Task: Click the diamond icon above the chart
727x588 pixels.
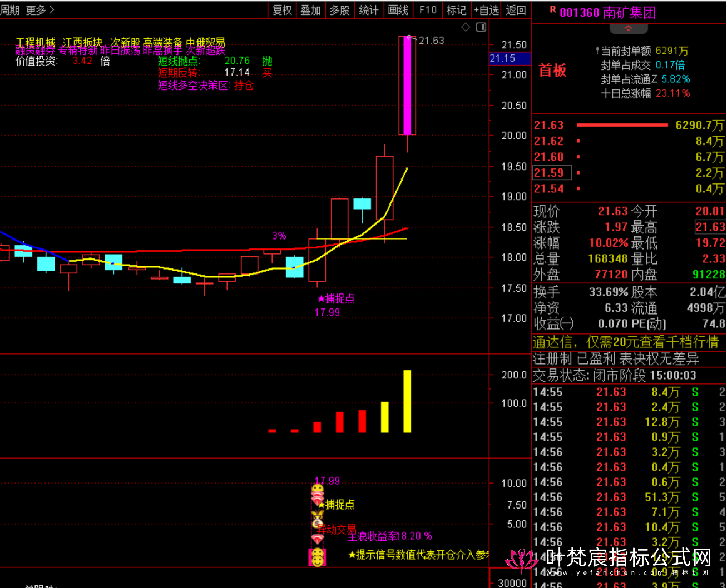Action: click(466, 27)
